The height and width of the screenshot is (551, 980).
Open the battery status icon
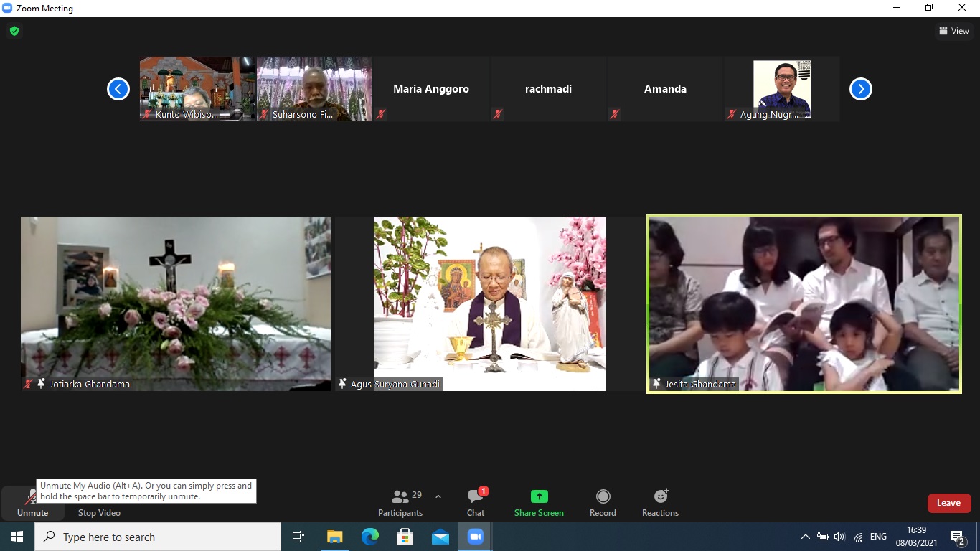(822, 537)
